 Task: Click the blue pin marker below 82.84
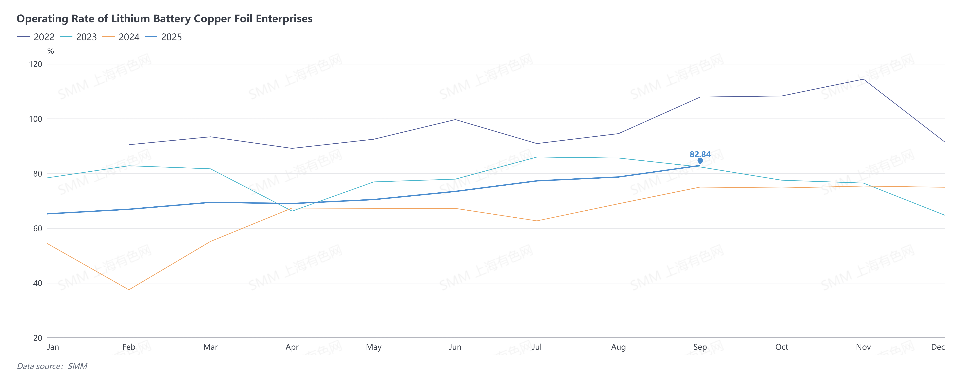[x=700, y=161]
